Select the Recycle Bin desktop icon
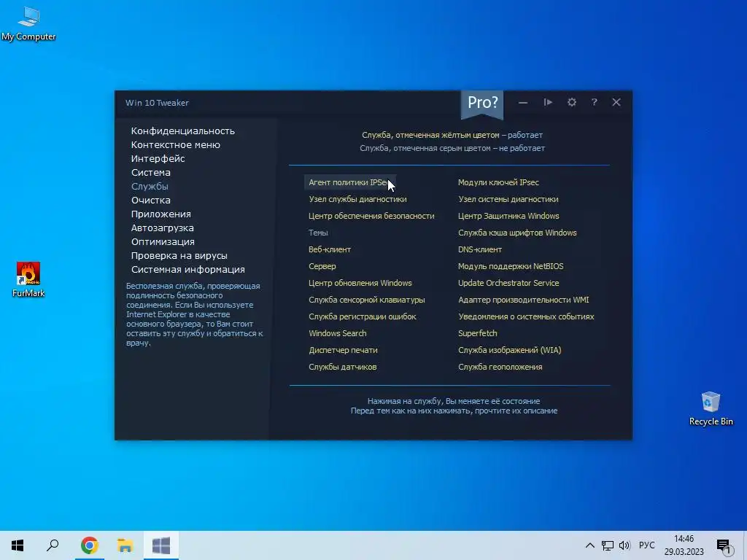 click(x=711, y=408)
